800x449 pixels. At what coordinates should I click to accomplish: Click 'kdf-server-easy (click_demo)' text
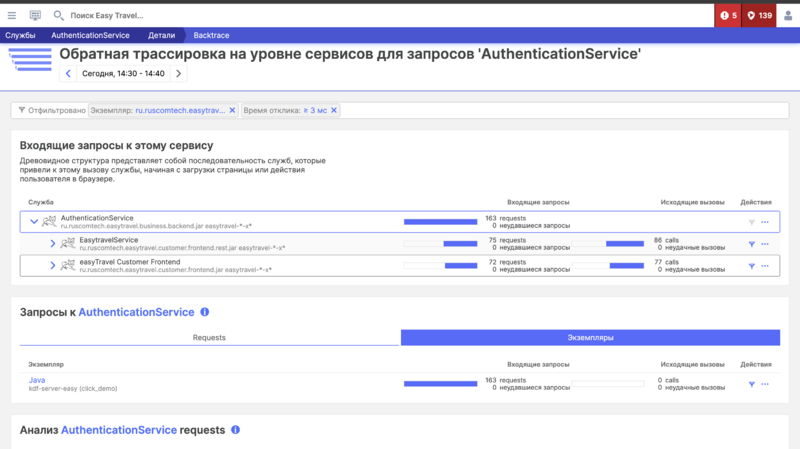point(73,389)
